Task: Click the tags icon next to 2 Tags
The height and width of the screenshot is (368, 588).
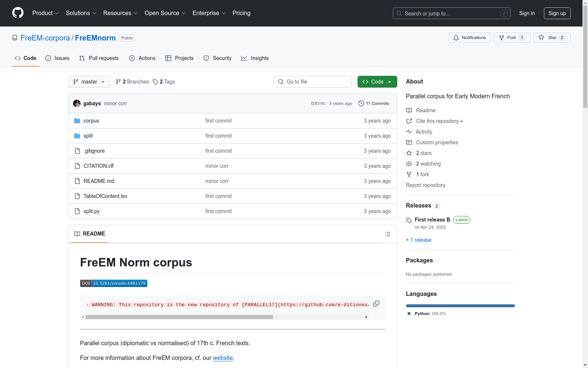Action: point(155,82)
